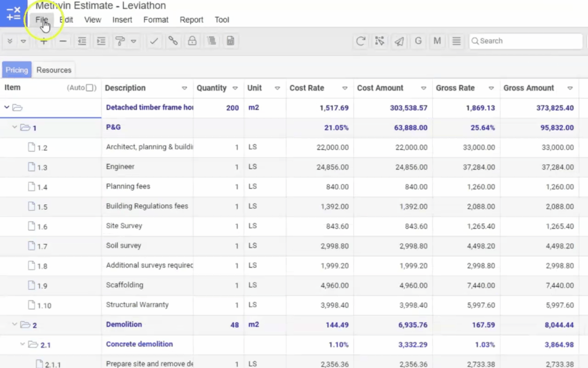
Task: Click the padlock lock icon
Action: [x=192, y=41]
